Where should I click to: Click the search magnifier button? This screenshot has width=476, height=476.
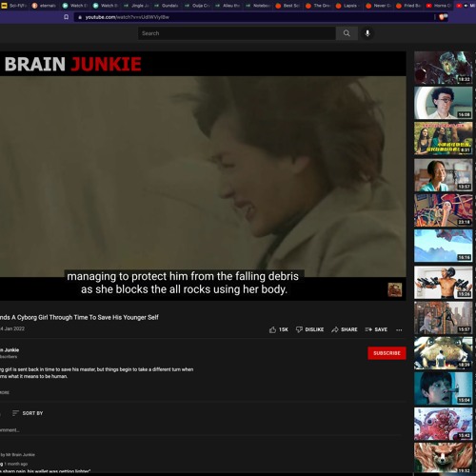pos(347,33)
